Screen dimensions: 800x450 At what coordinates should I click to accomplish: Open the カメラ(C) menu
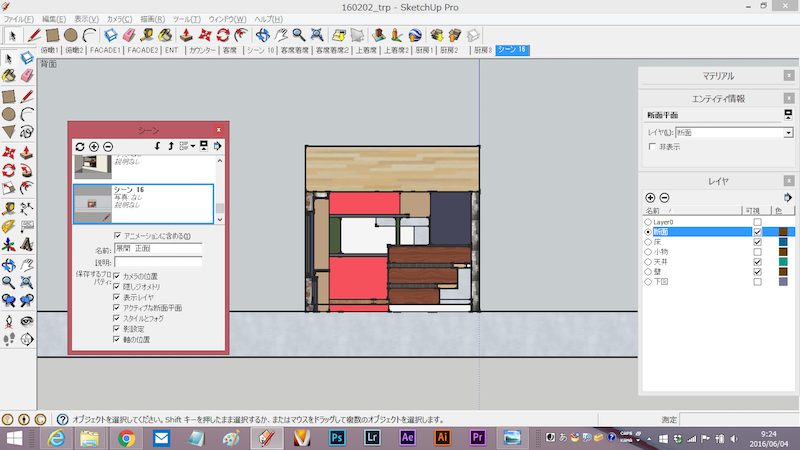point(119,19)
